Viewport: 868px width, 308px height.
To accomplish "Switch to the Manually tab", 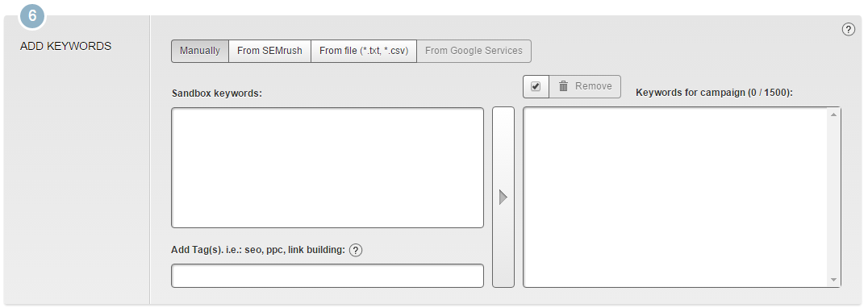I will 200,51.
